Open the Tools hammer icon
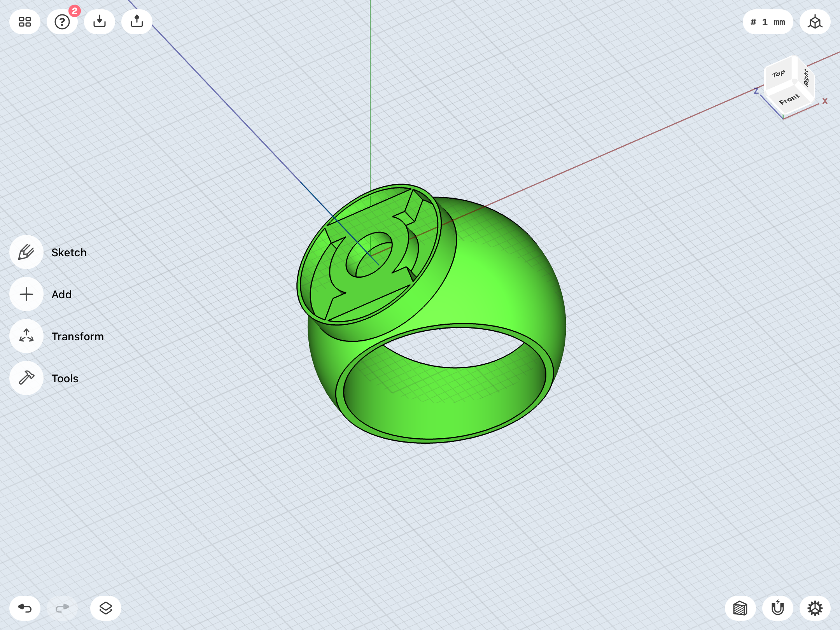This screenshot has width=840, height=630. click(26, 378)
